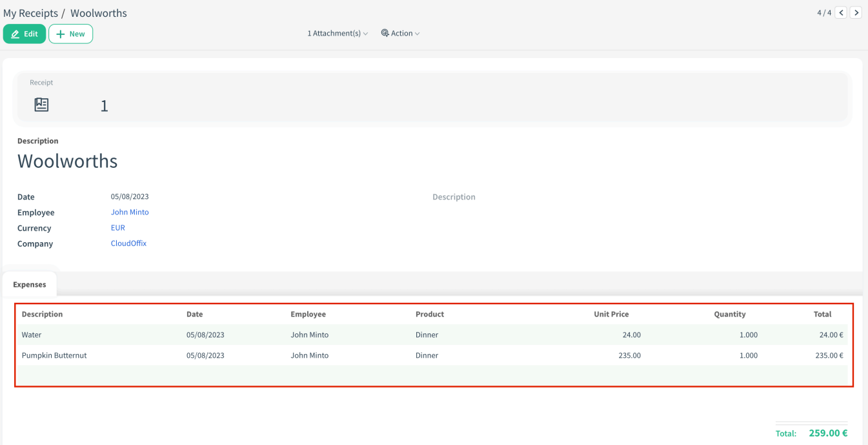The width and height of the screenshot is (868, 445).
Task: Click Dinner product in Water row
Action: click(x=427, y=335)
